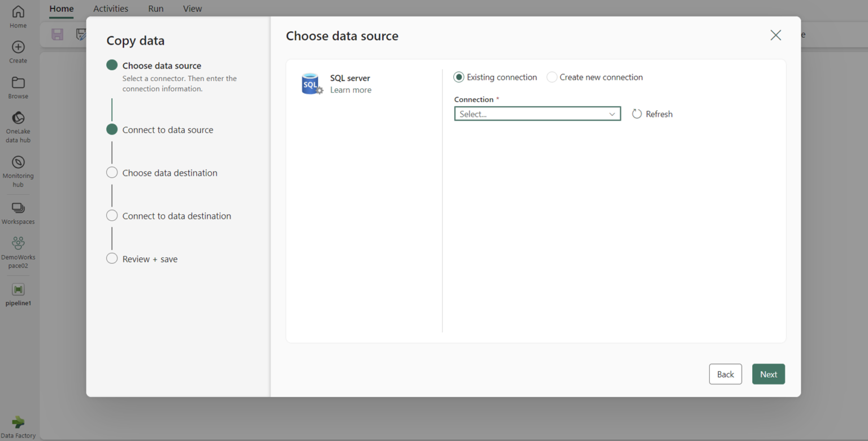Image resolution: width=868 pixels, height=441 pixels.
Task: Click the Data Factory icon
Action: [19, 422]
